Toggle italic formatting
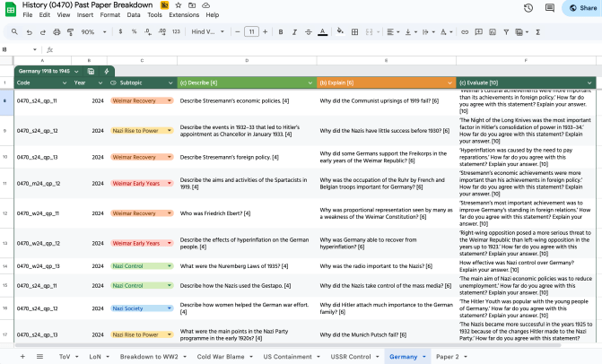 pyautogui.click(x=294, y=31)
